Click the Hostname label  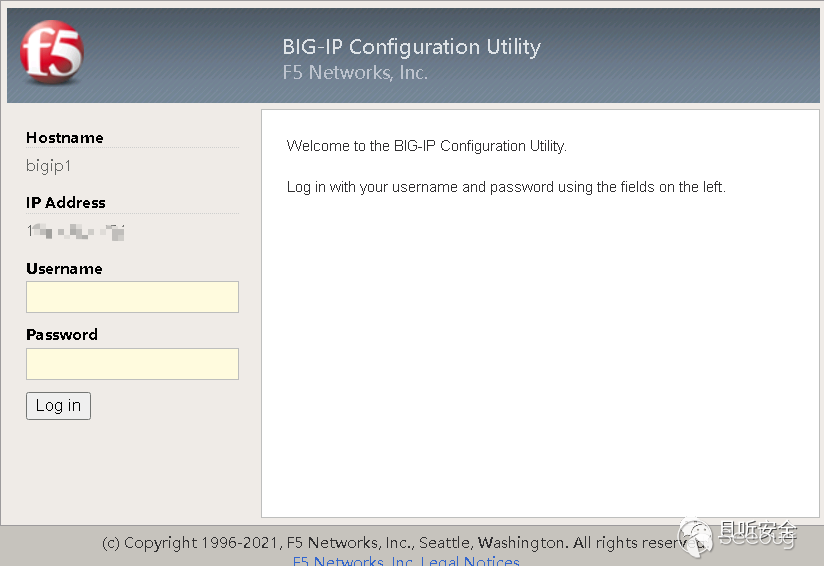(65, 138)
